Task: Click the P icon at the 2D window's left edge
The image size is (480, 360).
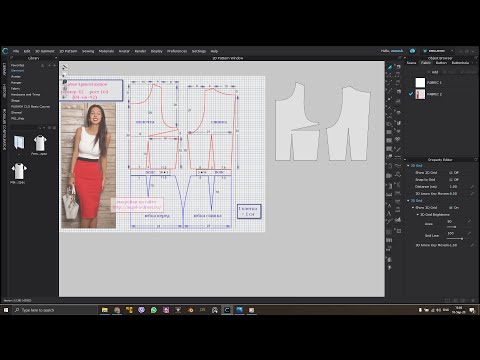Action: pyautogui.click(x=65, y=82)
